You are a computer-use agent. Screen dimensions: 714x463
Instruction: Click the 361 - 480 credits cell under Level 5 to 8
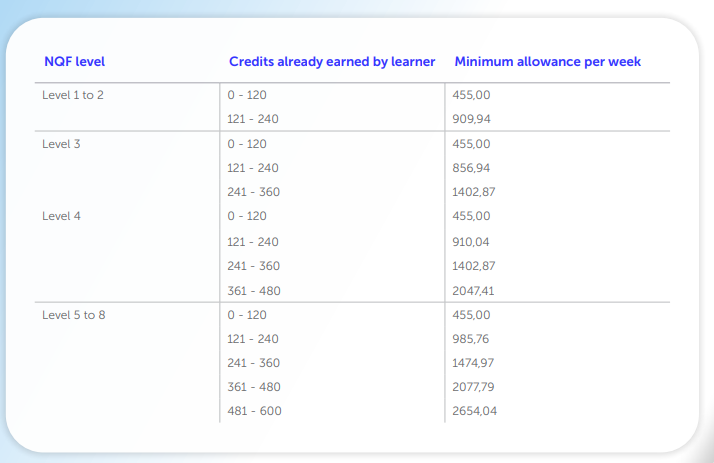click(254, 387)
